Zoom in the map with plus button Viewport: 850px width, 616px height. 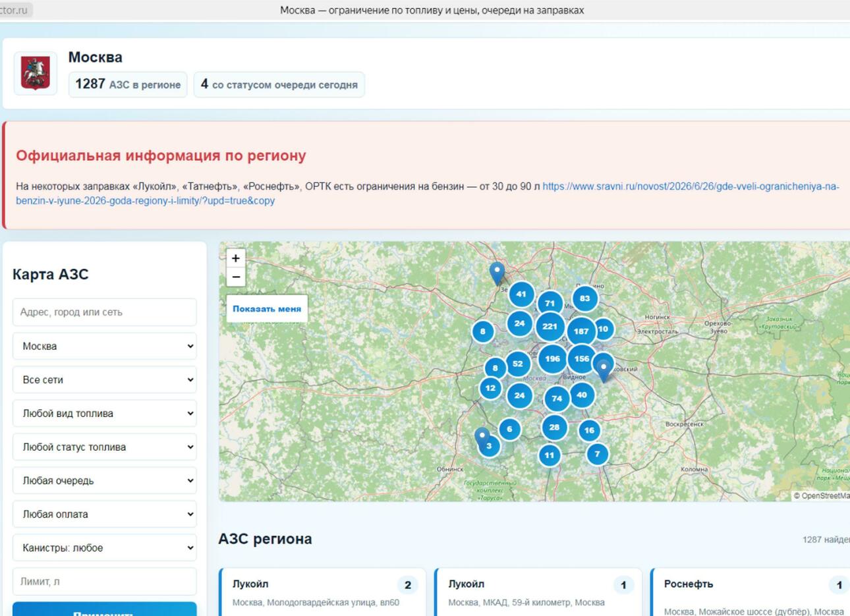[x=236, y=258]
